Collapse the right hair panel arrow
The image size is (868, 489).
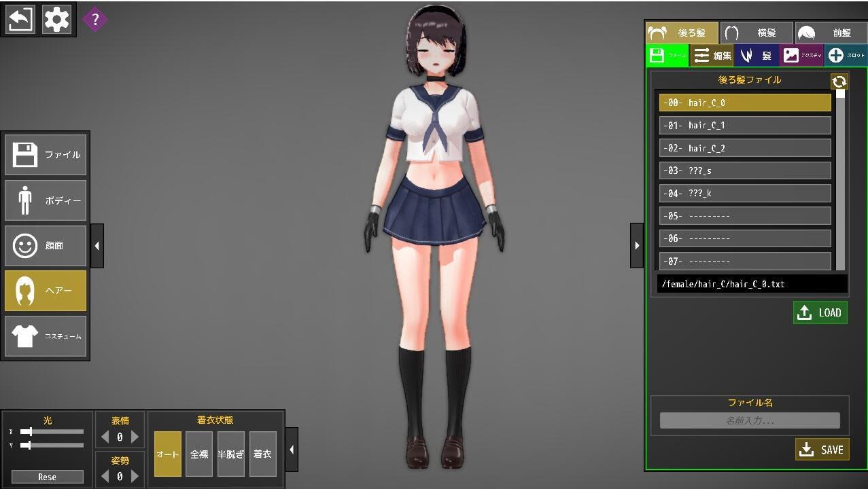point(637,245)
